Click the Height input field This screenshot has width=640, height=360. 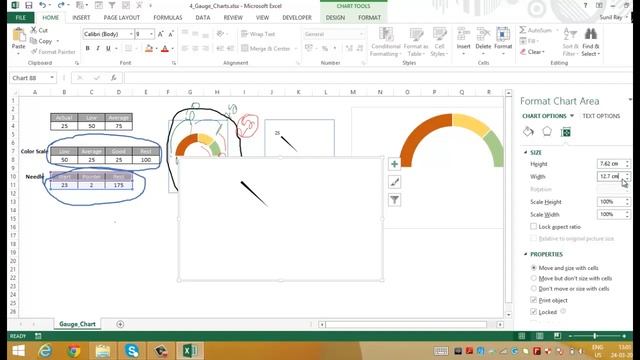coord(611,164)
